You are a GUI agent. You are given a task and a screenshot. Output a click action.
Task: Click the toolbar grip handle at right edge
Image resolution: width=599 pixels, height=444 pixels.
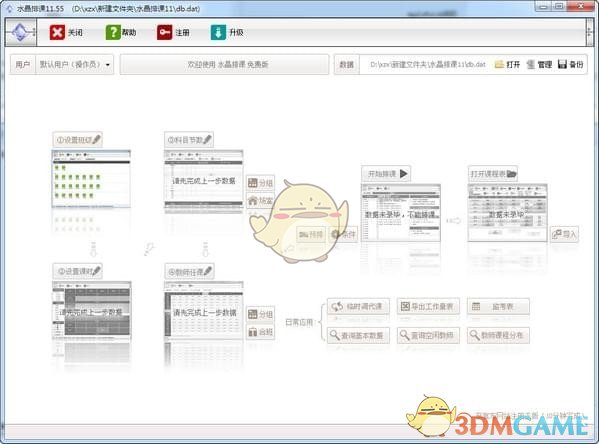pyautogui.click(x=589, y=32)
